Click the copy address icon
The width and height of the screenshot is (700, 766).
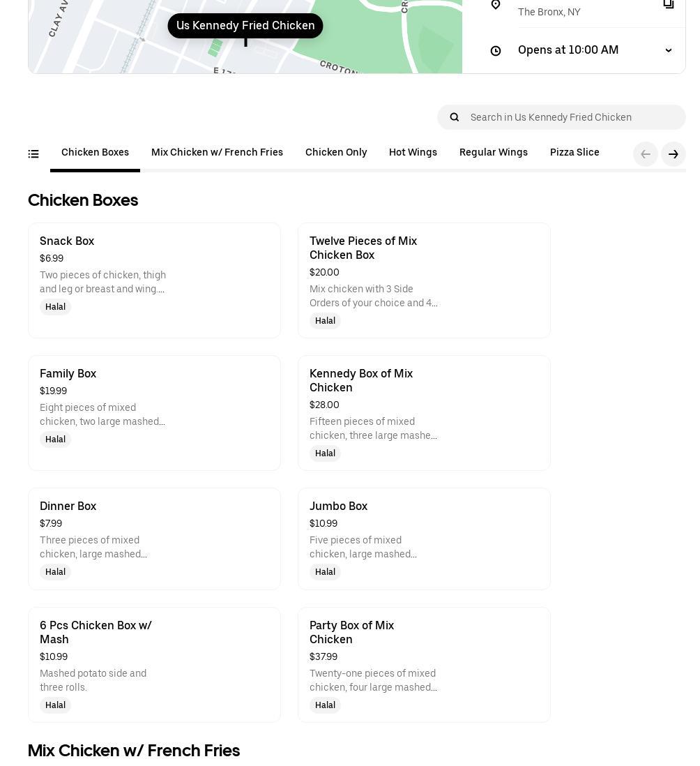(669, 4)
